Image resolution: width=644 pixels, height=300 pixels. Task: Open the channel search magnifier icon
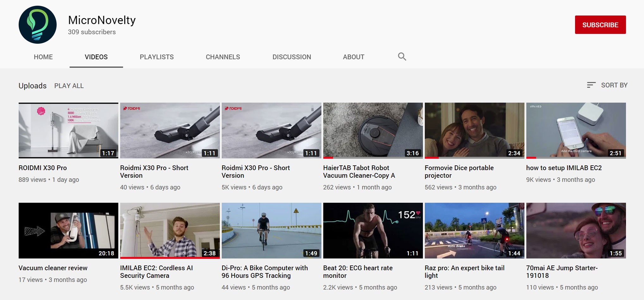point(402,57)
